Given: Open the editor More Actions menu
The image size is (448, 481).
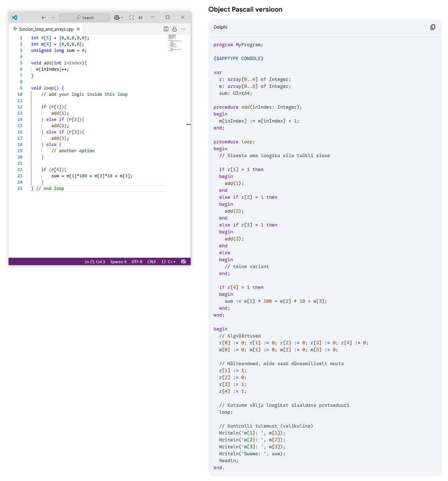Looking at the screenshot, I should pyautogui.click(x=183, y=29).
